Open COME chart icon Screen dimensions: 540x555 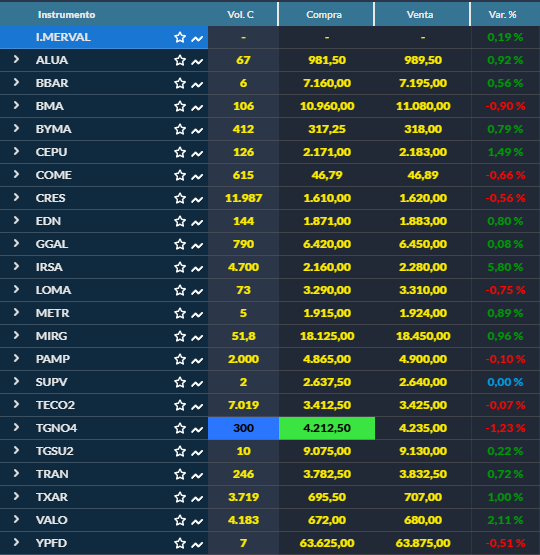[197, 176]
